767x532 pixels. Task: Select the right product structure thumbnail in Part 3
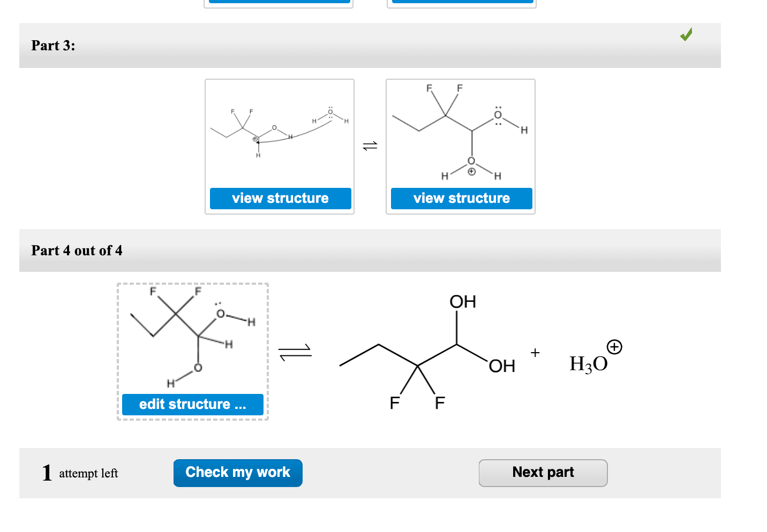[x=460, y=134]
